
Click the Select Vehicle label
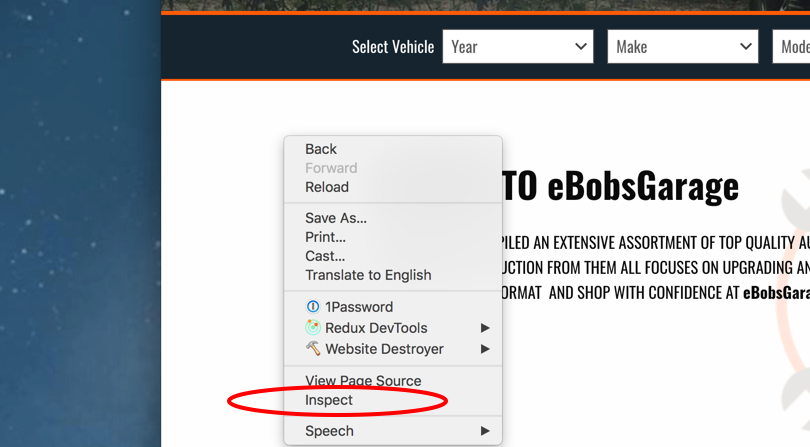tap(393, 47)
